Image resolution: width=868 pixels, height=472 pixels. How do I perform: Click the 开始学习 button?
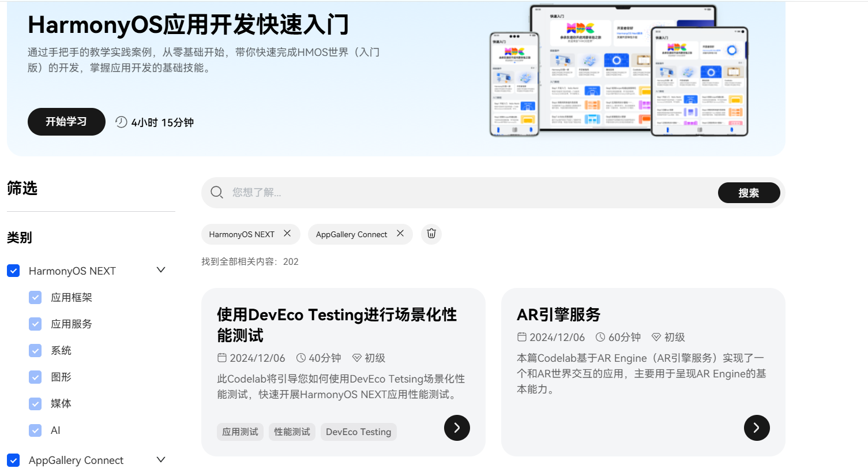pyautogui.click(x=66, y=122)
